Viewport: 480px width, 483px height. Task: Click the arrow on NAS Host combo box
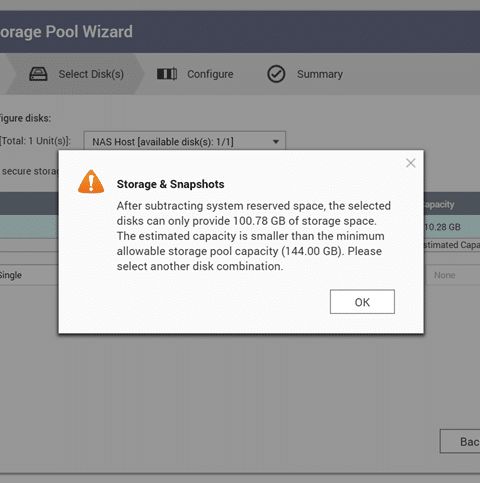[276, 142]
